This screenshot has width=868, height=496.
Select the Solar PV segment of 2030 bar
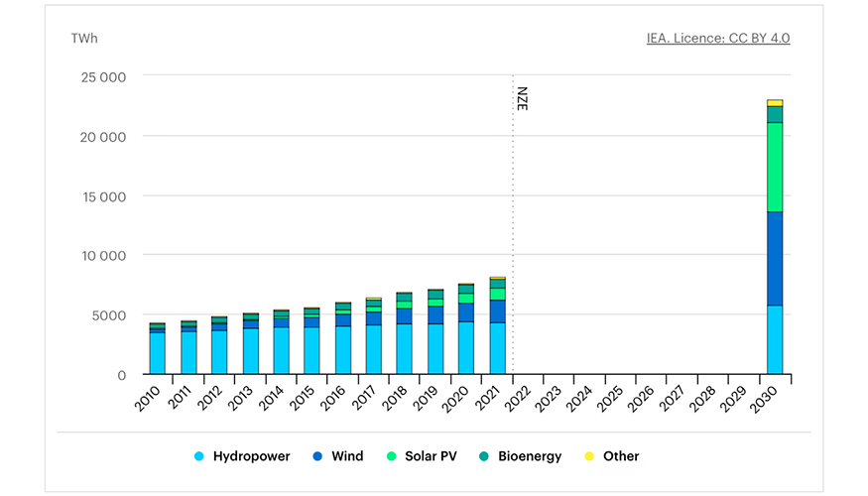(x=775, y=167)
